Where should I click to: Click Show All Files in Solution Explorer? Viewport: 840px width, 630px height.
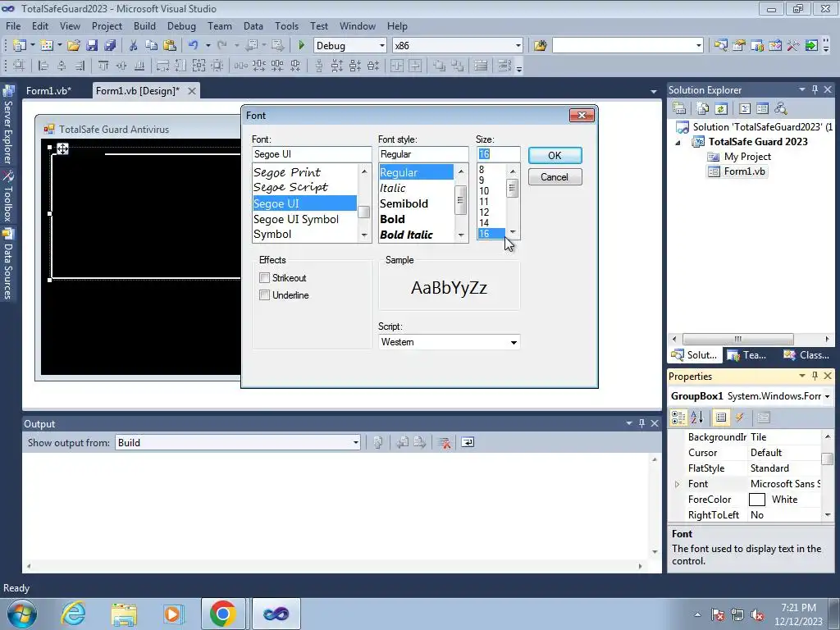pyautogui.click(x=703, y=108)
